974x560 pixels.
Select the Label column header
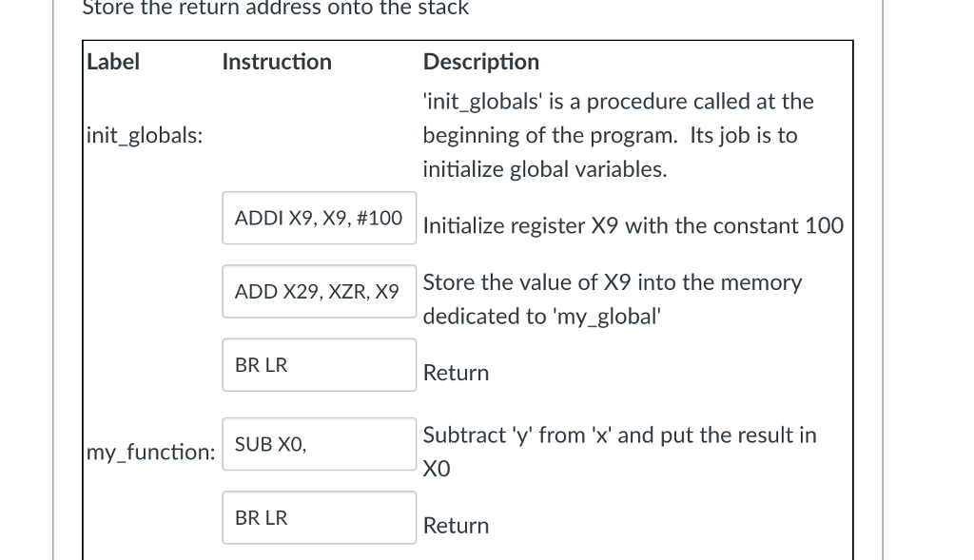click(112, 61)
